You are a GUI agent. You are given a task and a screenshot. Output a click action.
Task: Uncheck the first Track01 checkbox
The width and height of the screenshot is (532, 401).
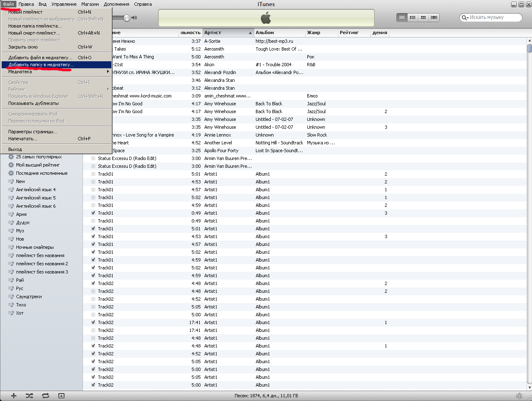[93, 174]
